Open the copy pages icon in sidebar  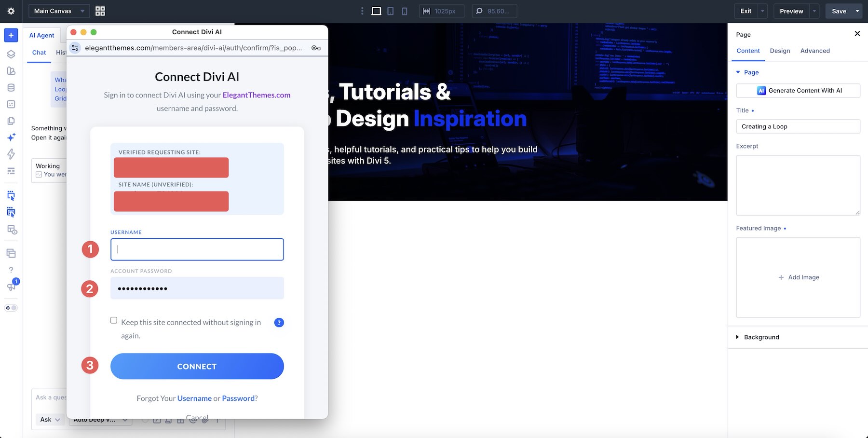coord(11,121)
